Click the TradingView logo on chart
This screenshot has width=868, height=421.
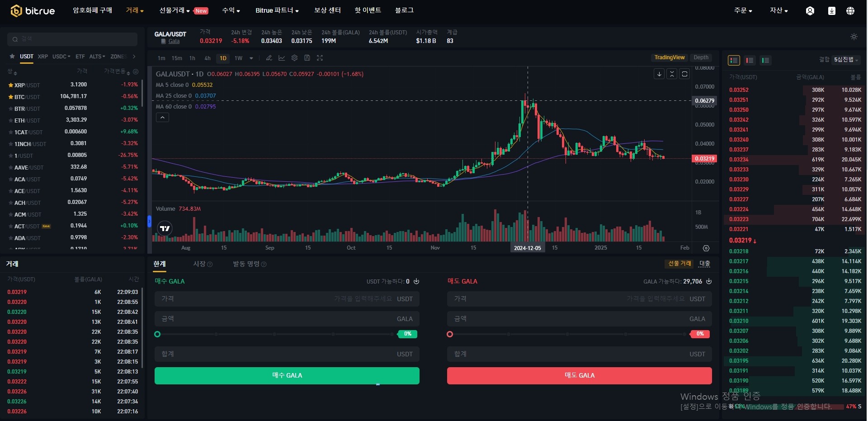click(x=165, y=228)
